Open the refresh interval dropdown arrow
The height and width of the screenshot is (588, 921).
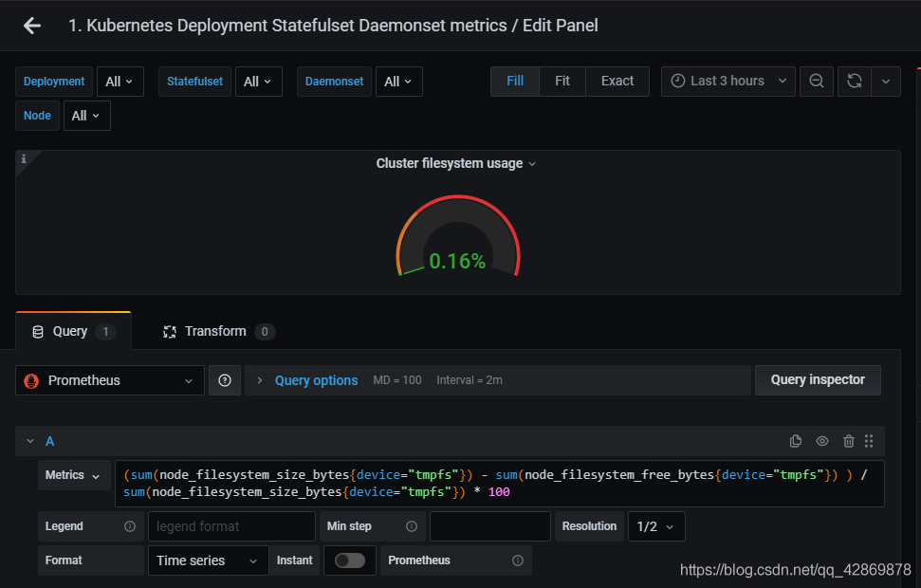pyautogui.click(x=886, y=81)
